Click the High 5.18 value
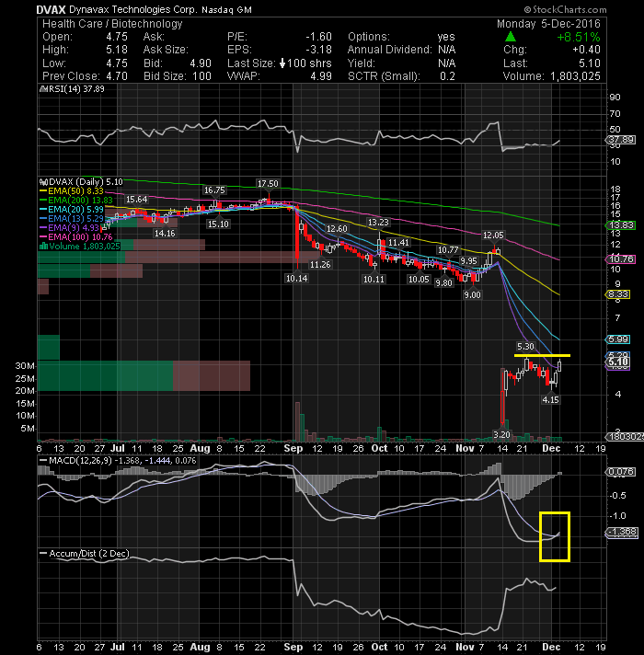 pyautogui.click(x=117, y=50)
